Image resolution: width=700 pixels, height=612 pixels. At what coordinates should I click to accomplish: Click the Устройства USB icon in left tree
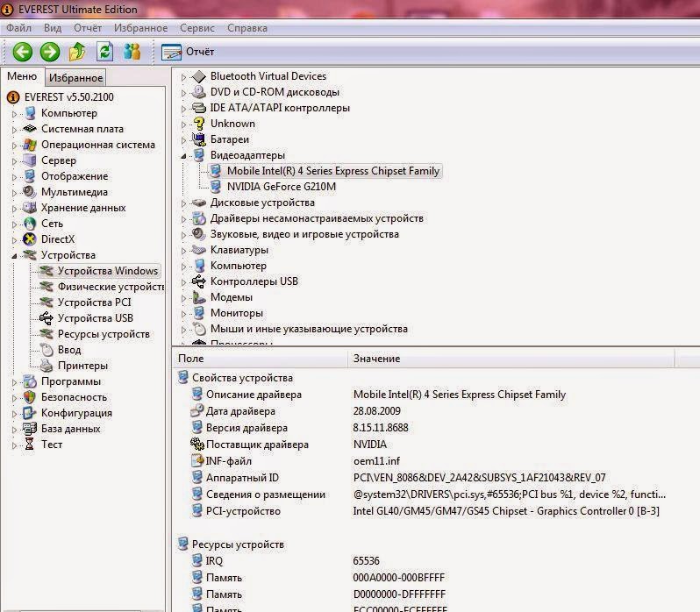pyautogui.click(x=46, y=318)
